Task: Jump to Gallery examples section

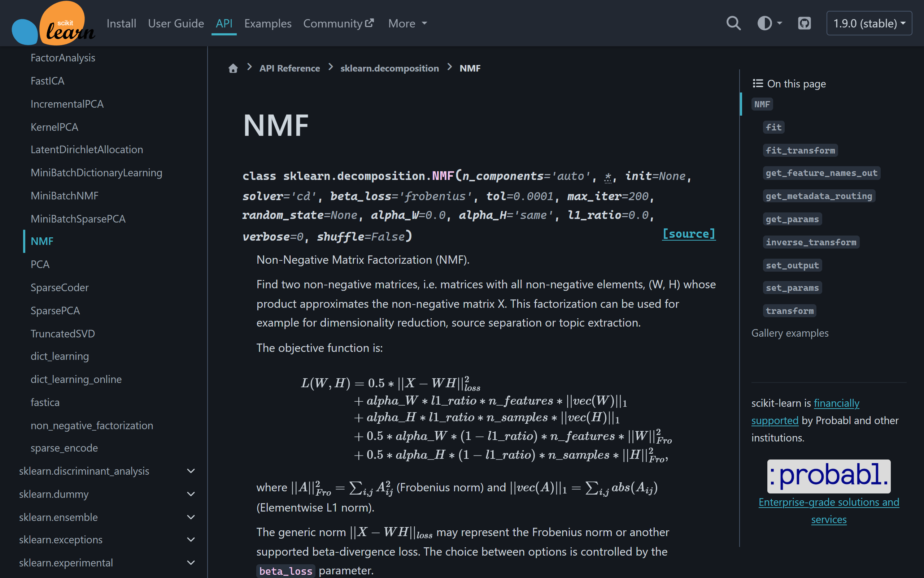Action: (790, 333)
